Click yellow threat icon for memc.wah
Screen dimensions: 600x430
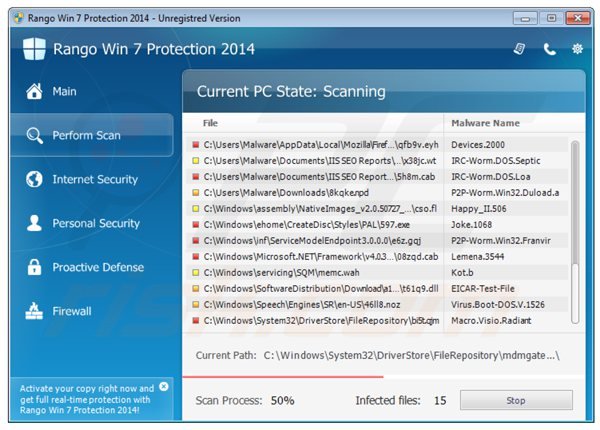(x=196, y=273)
